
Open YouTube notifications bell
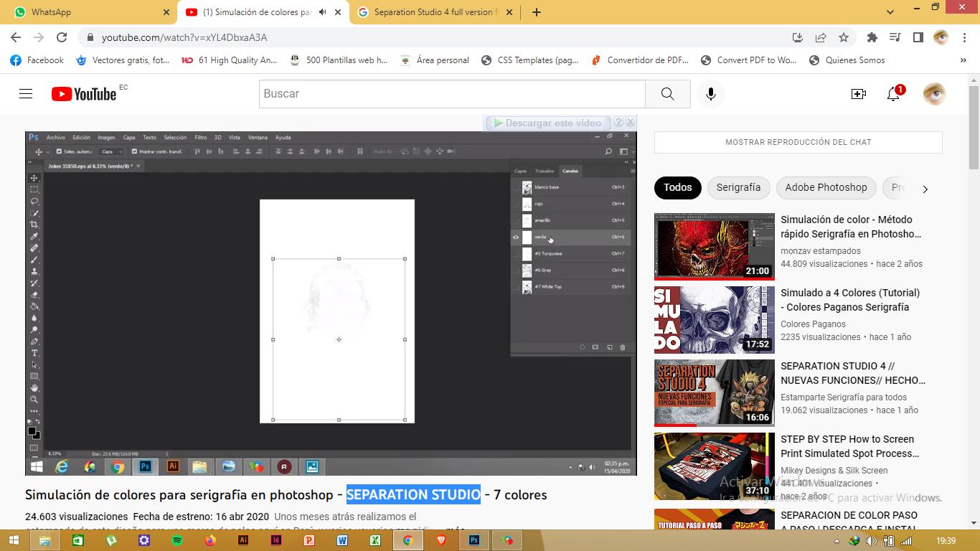pos(893,94)
